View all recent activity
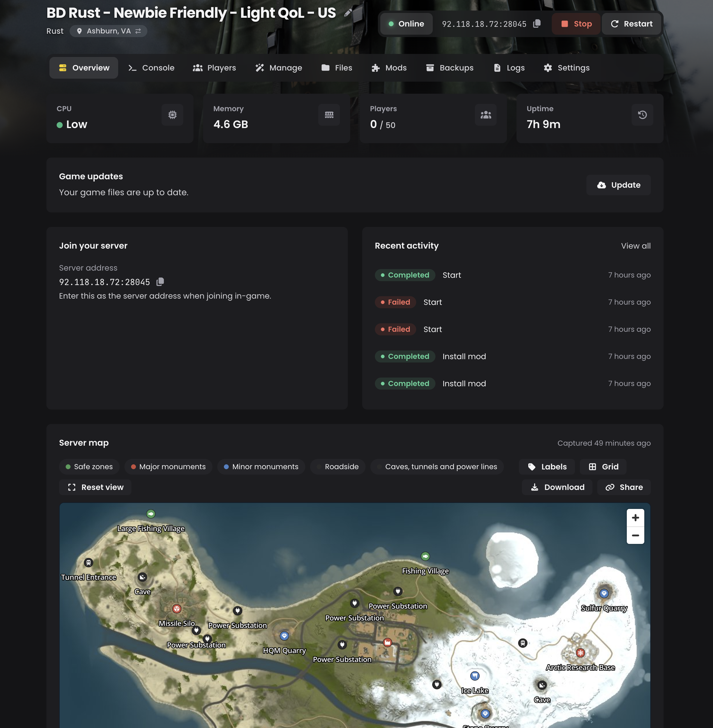The image size is (713, 728). click(636, 246)
